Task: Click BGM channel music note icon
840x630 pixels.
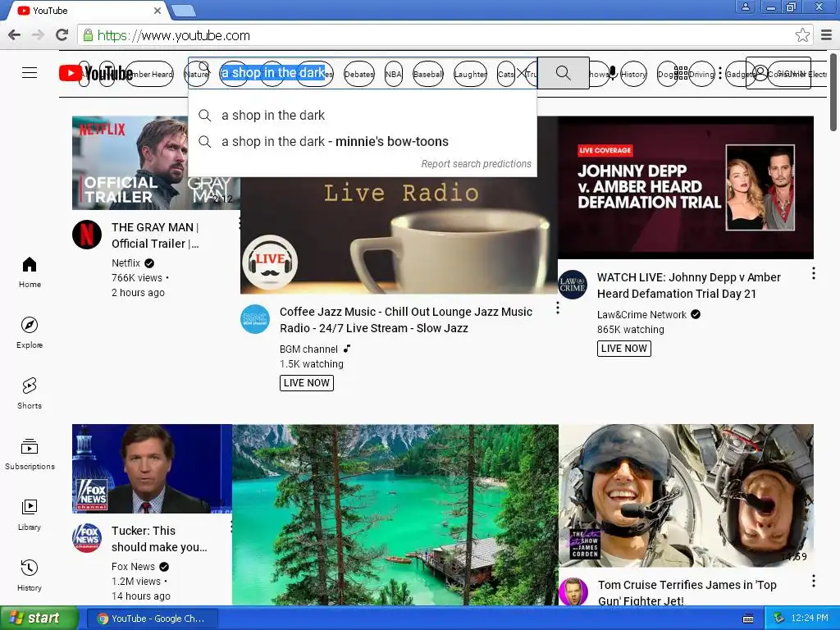Action: pos(347,349)
